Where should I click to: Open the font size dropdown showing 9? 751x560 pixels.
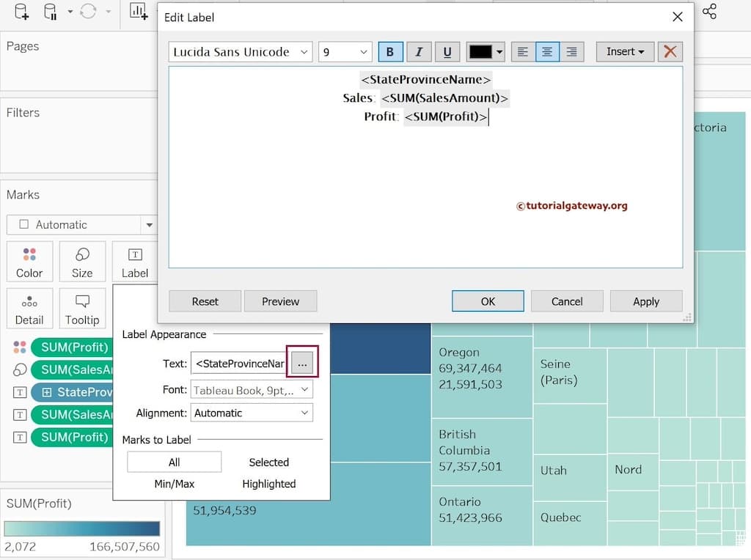[345, 51]
